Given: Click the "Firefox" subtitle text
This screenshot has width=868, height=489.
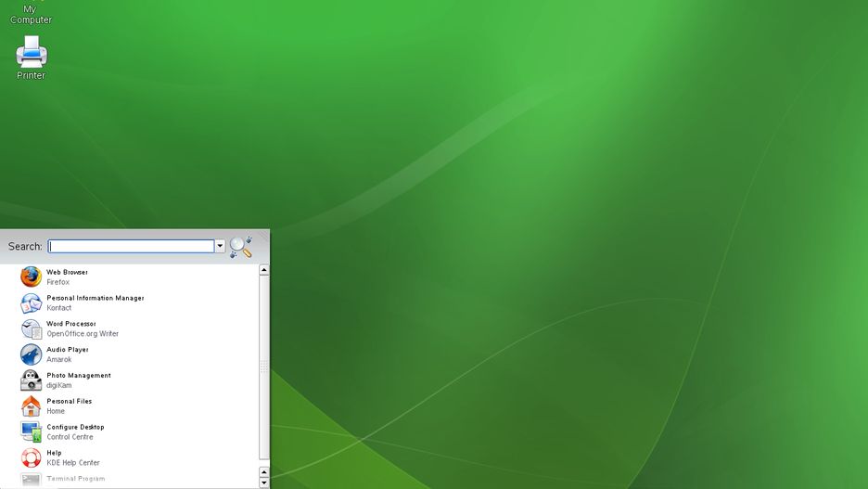Looking at the screenshot, I should 58,282.
